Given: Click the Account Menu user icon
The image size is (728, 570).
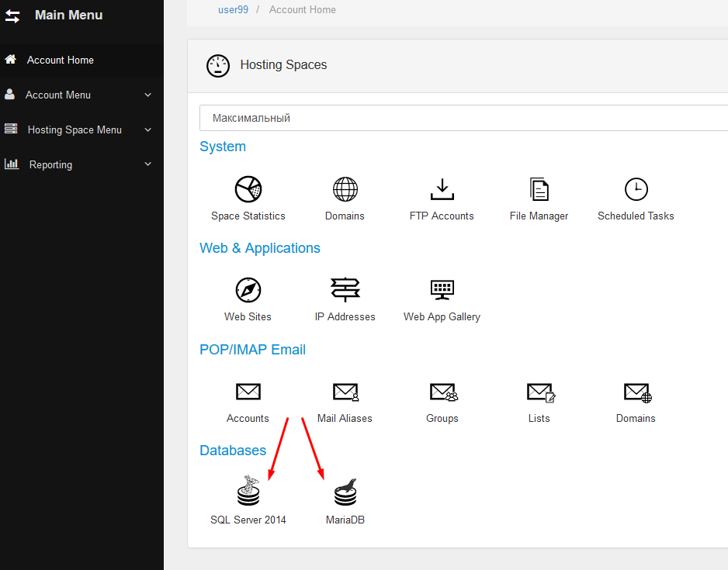Looking at the screenshot, I should [x=9, y=94].
